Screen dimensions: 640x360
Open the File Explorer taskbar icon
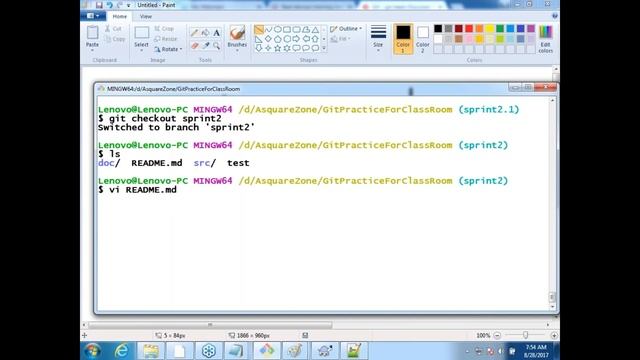pyautogui.click(x=151, y=351)
